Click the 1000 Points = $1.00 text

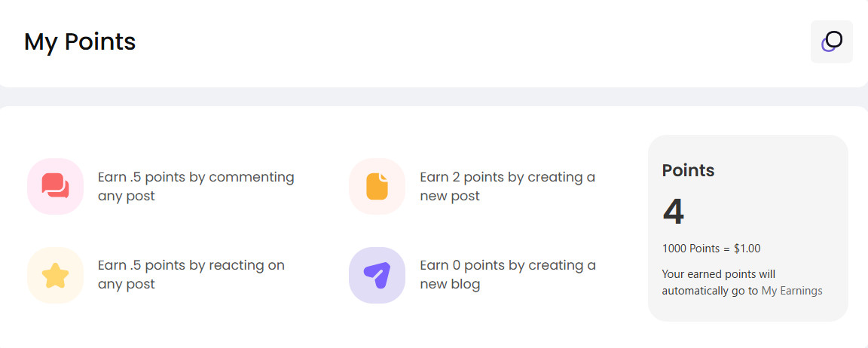click(x=711, y=249)
